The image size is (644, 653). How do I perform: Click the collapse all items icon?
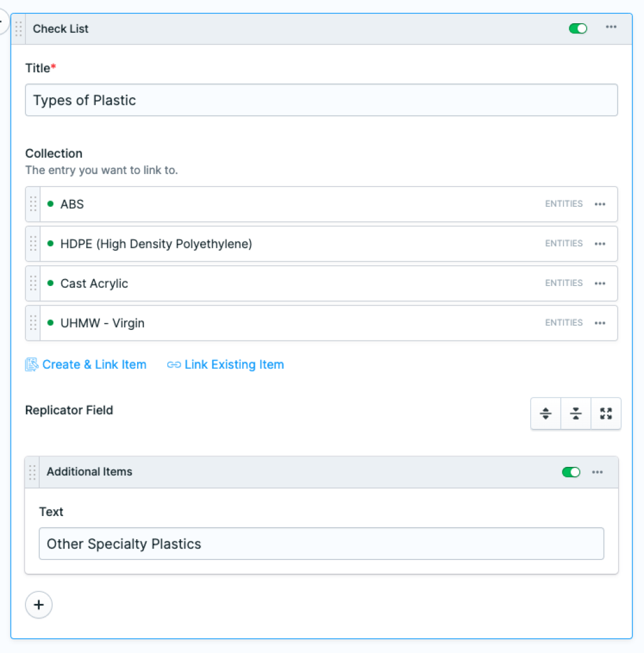pyautogui.click(x=575, y=414)
